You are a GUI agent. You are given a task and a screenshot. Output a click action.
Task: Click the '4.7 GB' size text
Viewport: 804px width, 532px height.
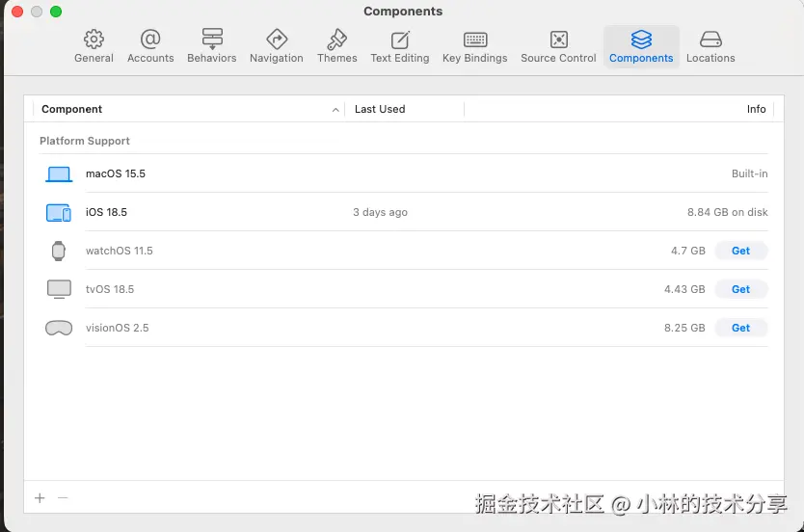[688, 251]
